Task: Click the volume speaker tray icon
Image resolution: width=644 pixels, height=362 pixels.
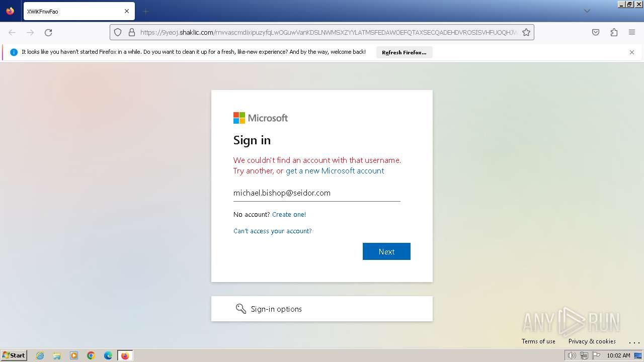Action: (572, 355)
